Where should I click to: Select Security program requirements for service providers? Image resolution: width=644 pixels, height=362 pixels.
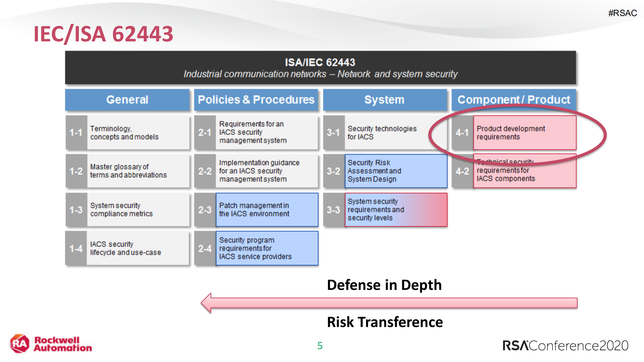tap(267, 248)
